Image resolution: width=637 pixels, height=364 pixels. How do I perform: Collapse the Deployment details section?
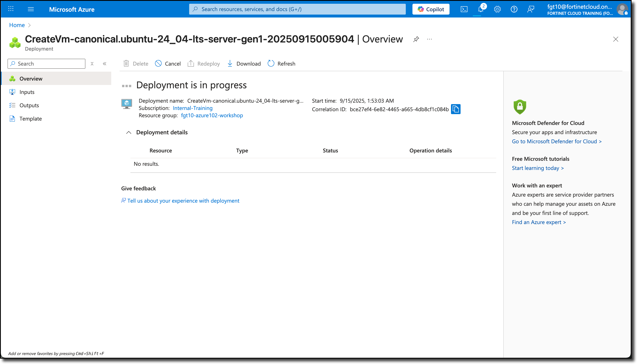(129, 132)
